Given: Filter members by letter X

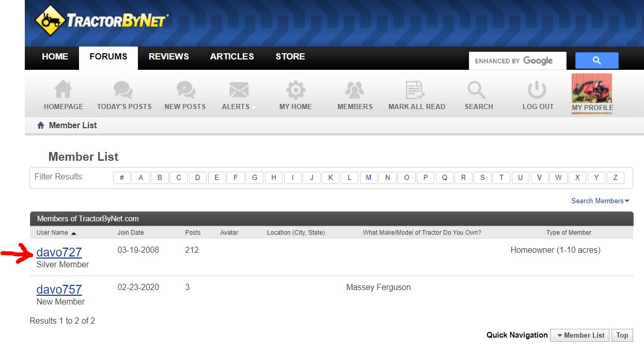Looking at the screenshot, I should [x=577, y=178].
